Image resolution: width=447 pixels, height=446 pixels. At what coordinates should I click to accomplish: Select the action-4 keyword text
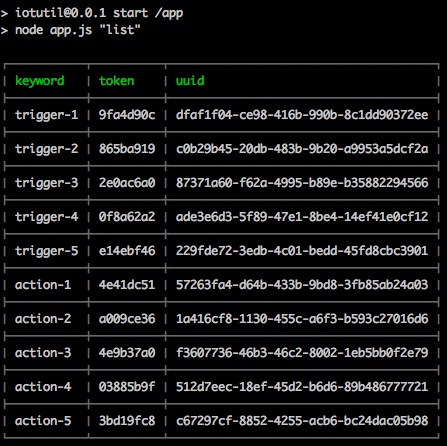pos(43,387)
